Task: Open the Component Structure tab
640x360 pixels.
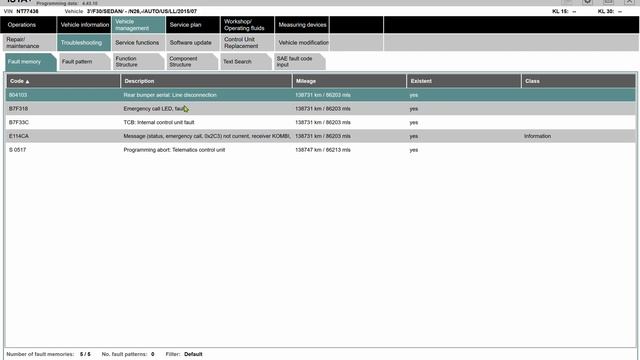Action: point(192,62)
